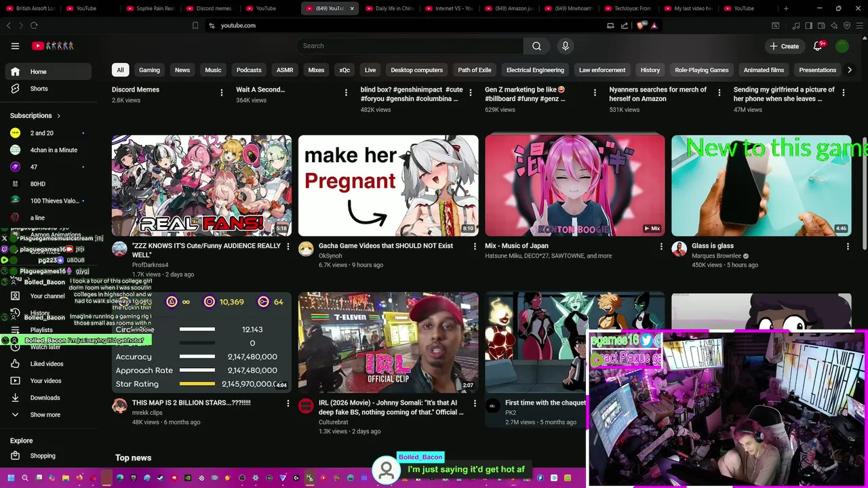Open the notifications bell
This screenshot has width=868, height=488.
tap(818, 46)
